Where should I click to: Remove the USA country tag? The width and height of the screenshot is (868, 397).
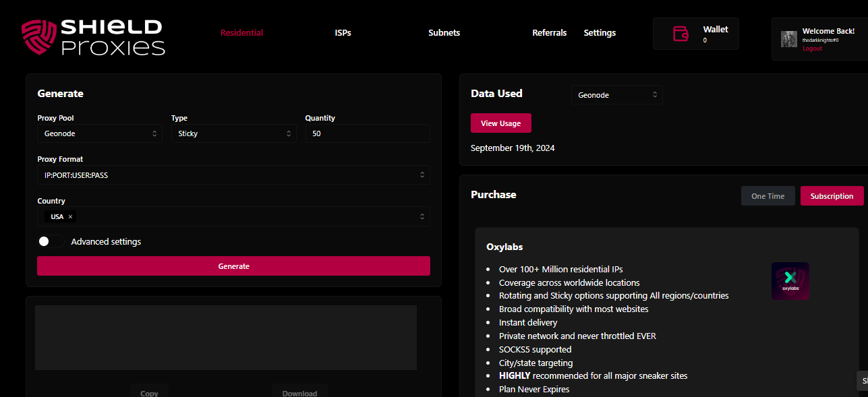coord(70,216)
